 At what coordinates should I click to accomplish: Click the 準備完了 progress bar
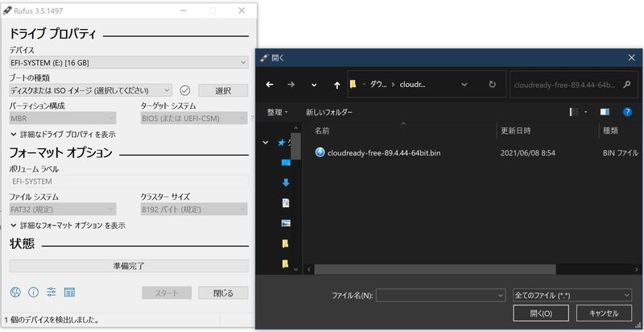[129, 266]
